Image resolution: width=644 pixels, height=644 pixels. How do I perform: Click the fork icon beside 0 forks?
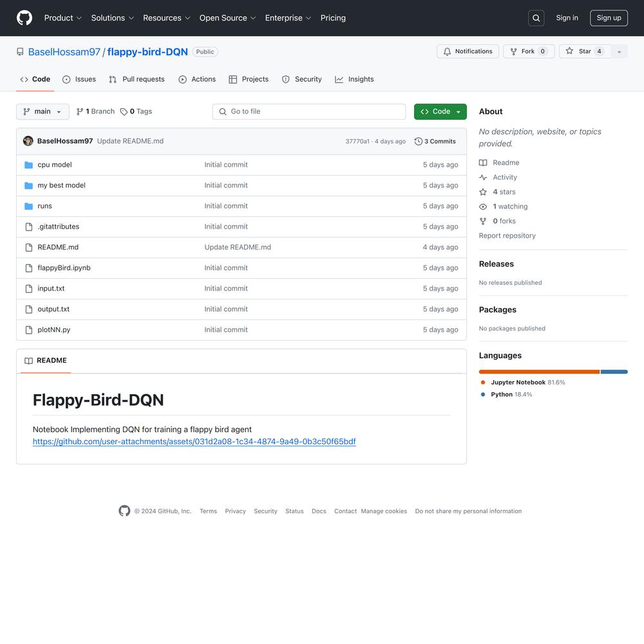tap(483, 221)
